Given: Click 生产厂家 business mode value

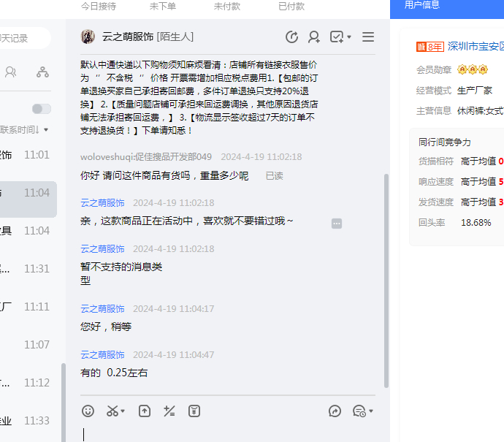Looking at the screenshot, I should (475, 91).
